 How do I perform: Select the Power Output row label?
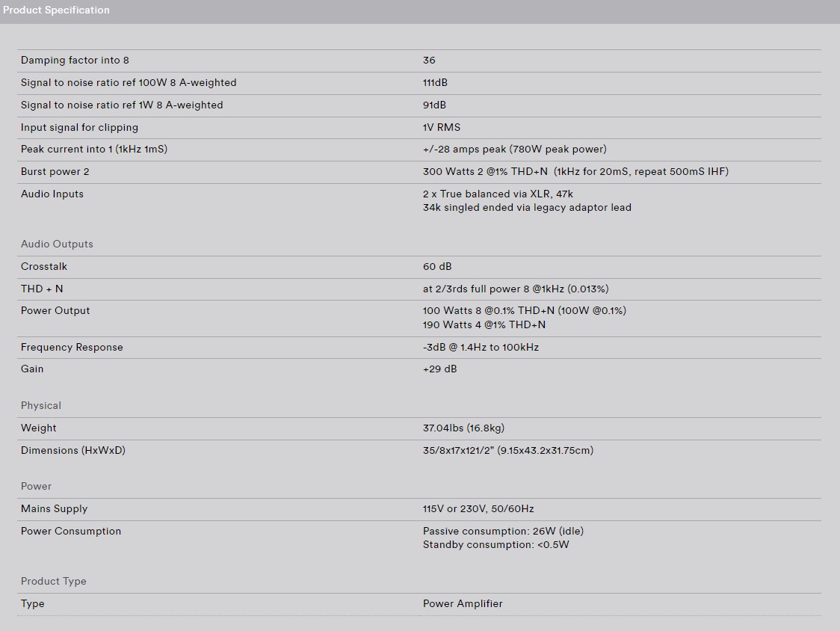[x=55, y=311]
